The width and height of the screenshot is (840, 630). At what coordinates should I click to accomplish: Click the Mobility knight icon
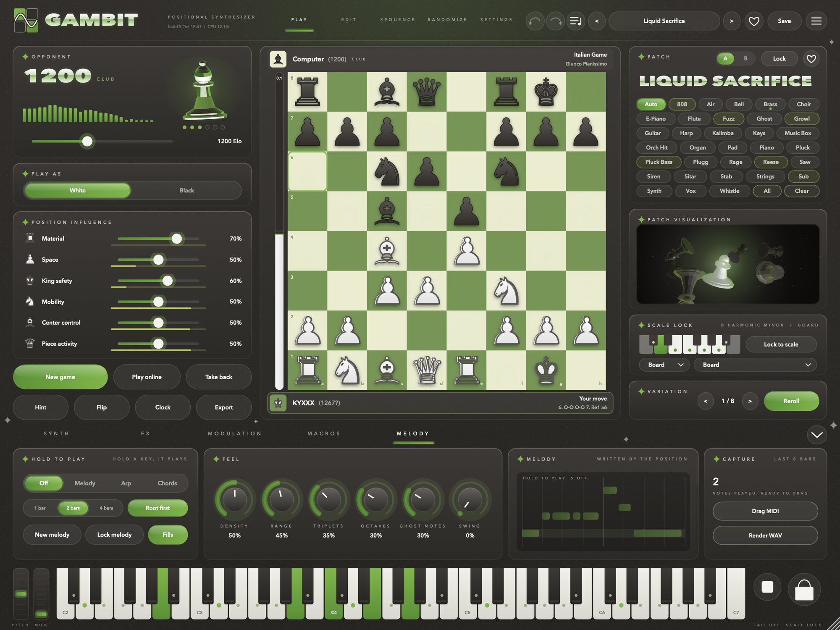(x=30, y=301)
